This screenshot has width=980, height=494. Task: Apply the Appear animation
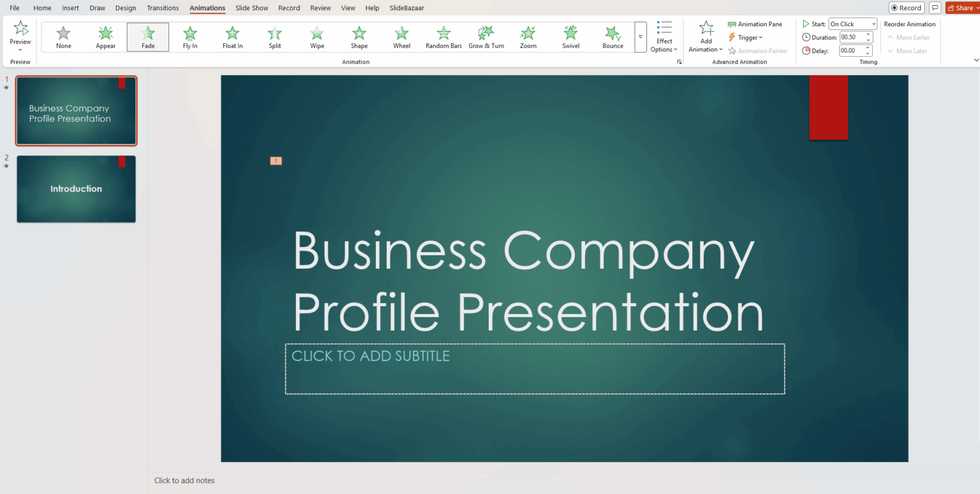(x=106, y=38)
